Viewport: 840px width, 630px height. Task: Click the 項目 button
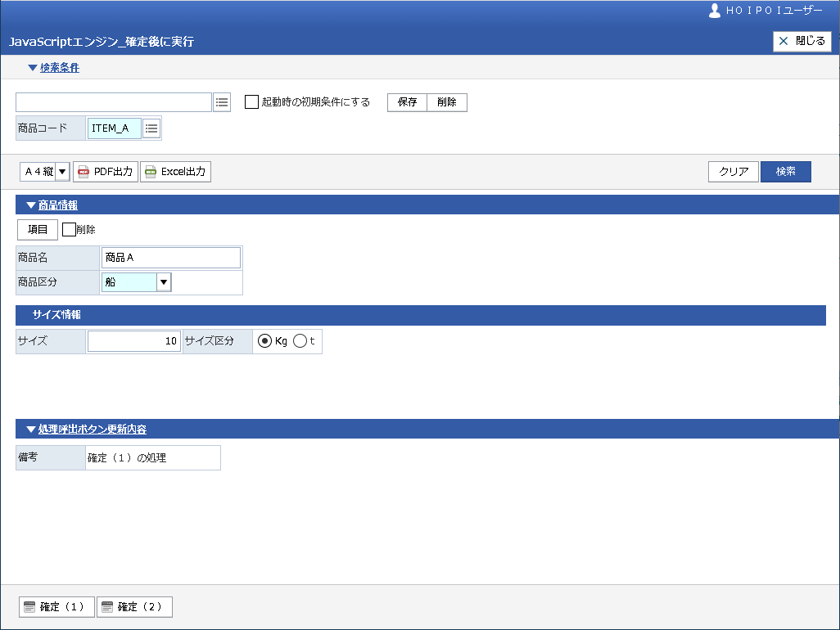coord(38,230)
